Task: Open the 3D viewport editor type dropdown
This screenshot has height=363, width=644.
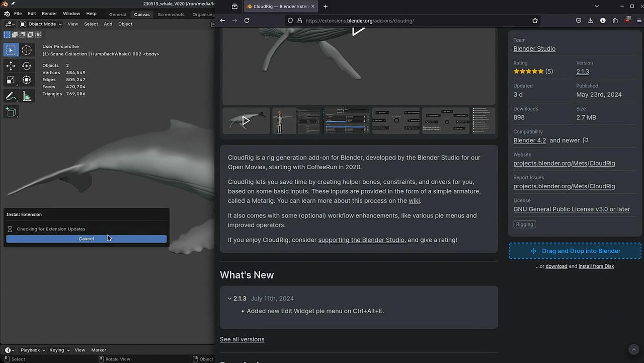Action: click(x=10, y=24)
